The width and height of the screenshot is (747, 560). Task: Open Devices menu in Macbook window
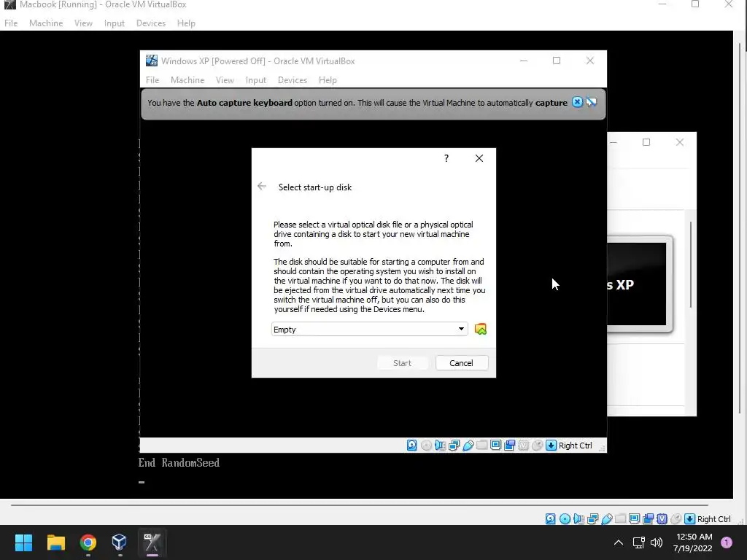[151, 23]
